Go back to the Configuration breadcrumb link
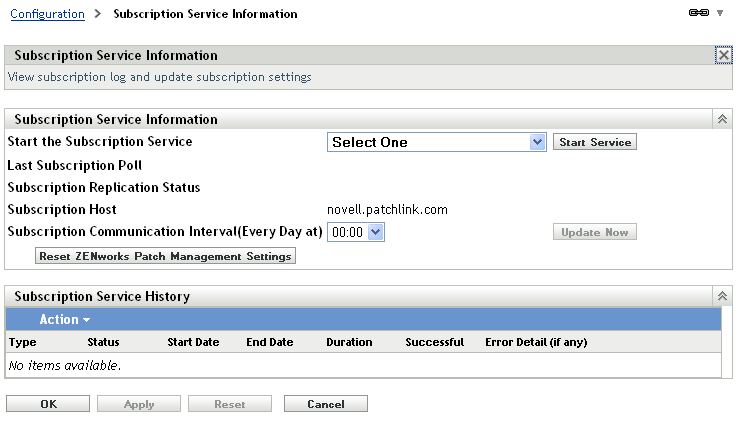Viewport: 743px width, 422px height. (x=46, y=14)
